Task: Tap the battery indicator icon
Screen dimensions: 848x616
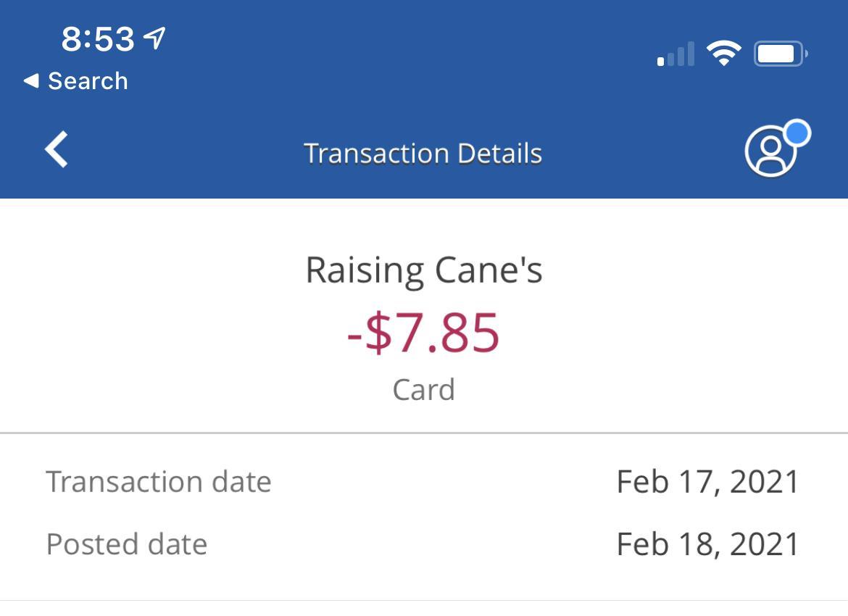Action: click(780, 54)
